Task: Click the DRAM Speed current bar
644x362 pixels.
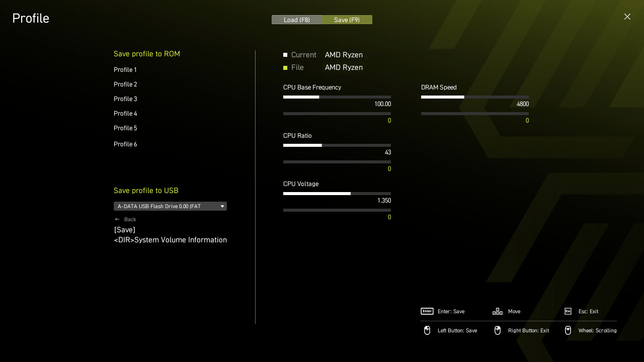Action: [474, 97]
